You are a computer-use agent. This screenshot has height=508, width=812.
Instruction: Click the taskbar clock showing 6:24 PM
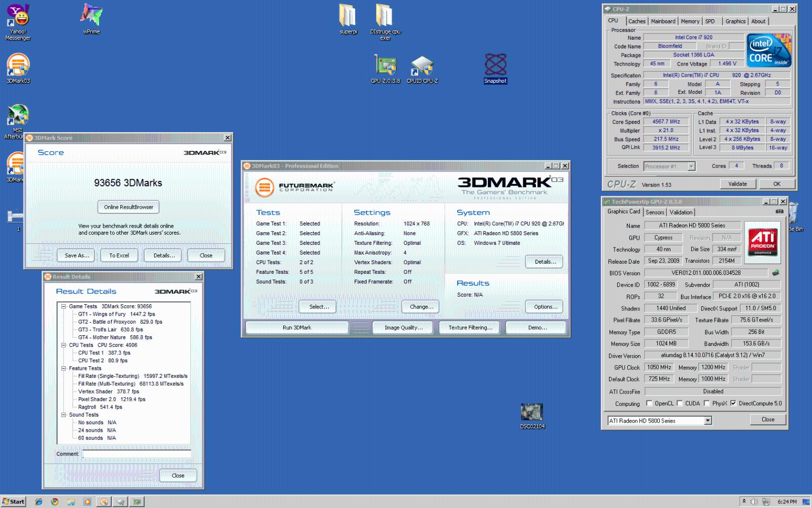point(787,501)
